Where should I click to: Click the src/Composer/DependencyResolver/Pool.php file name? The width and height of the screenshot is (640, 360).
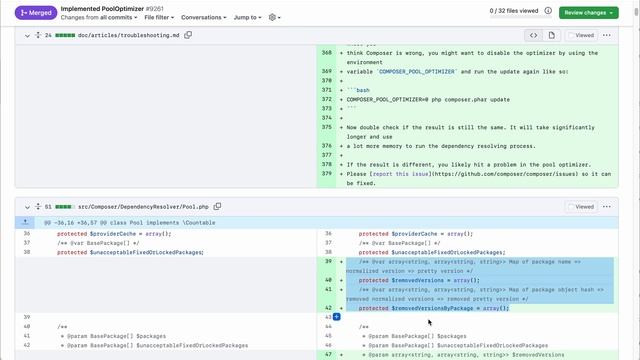[x=143, y=207]
